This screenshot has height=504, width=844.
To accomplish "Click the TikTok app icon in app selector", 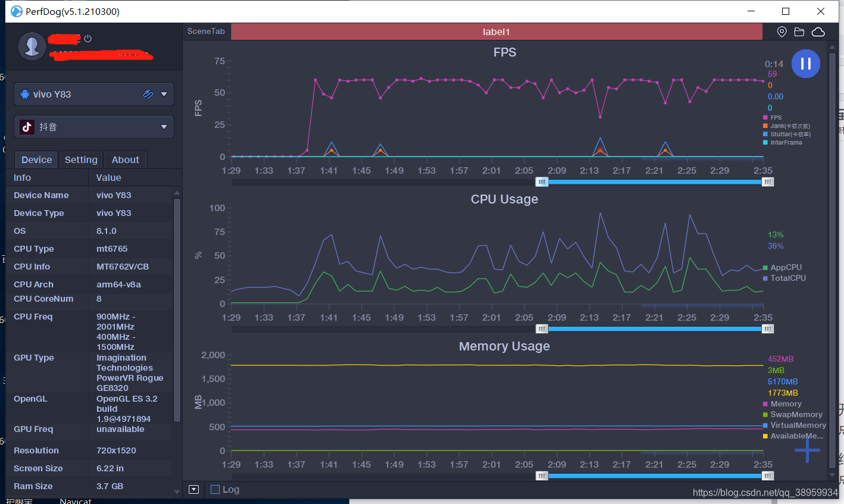I will coord(27,127).
